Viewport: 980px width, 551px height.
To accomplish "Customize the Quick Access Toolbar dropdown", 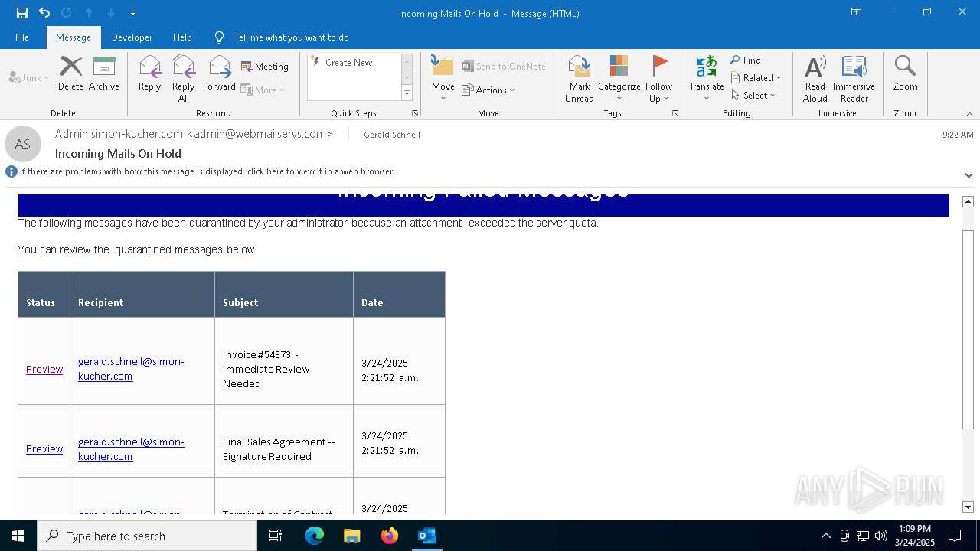I will point(133,13).
